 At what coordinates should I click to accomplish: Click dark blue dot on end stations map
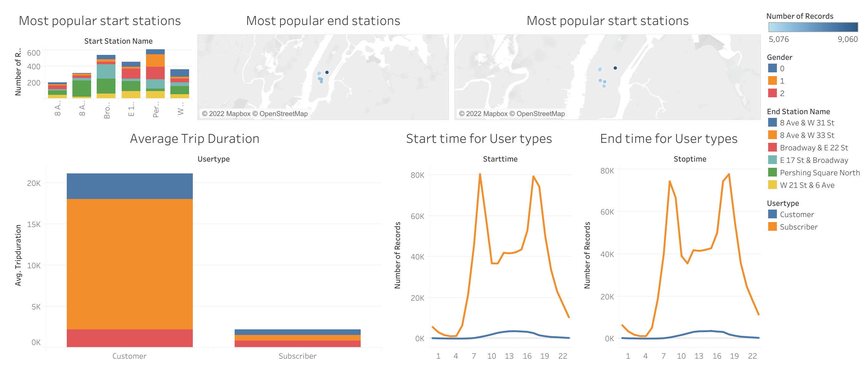[327, 72]
